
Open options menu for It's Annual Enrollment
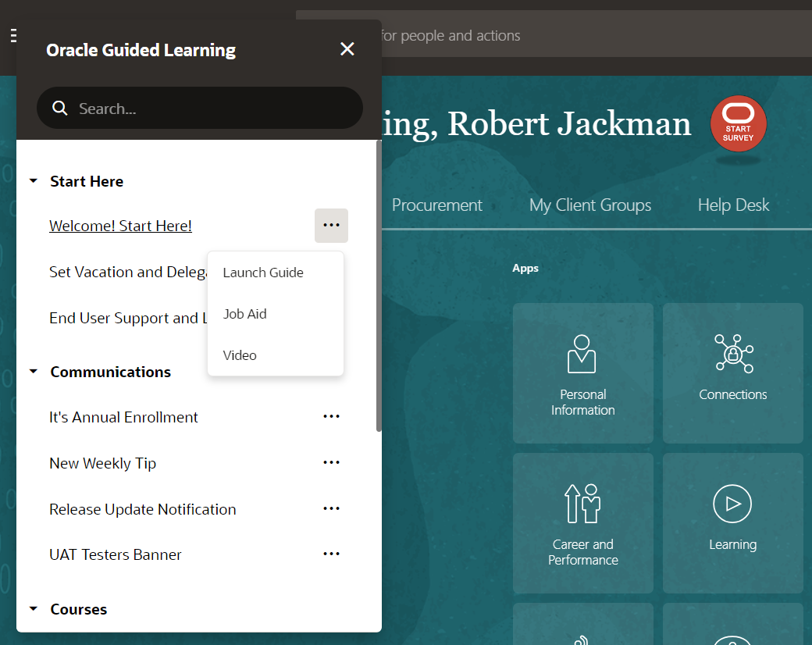331,416
